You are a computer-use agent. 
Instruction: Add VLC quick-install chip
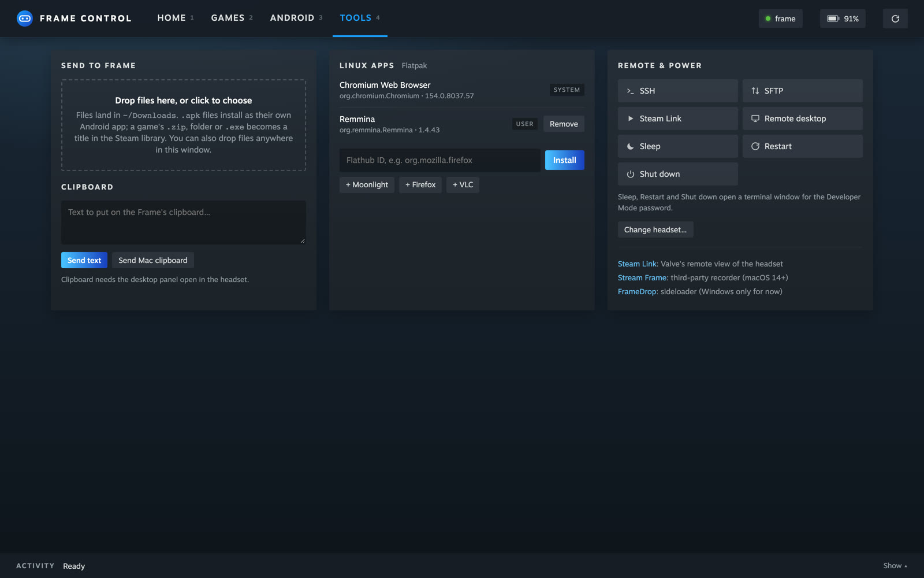click(x=463, y=185)
